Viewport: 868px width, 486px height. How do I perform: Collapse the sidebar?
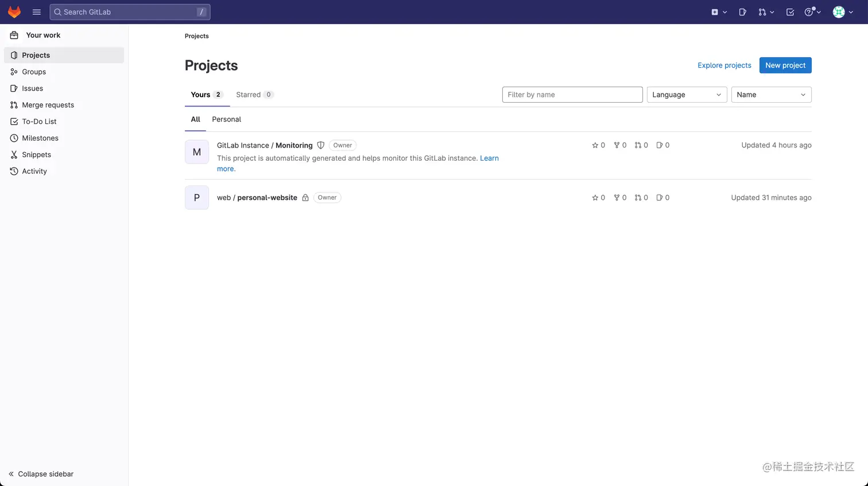[x=41, y=474]
